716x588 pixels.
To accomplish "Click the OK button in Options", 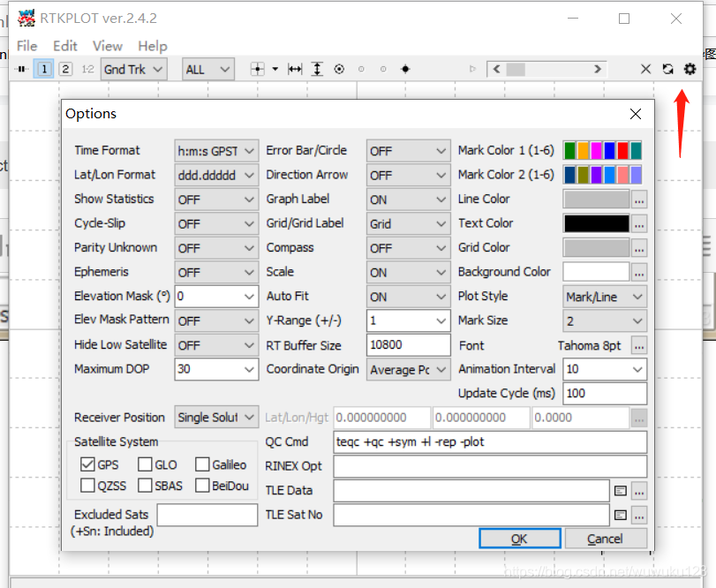I will (519, 538).
